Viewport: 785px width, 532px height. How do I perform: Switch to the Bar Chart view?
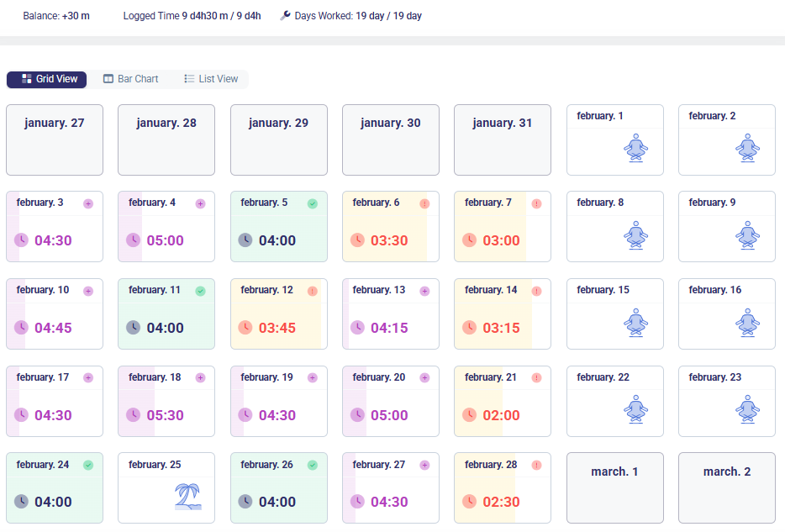[x=130, y=79]
